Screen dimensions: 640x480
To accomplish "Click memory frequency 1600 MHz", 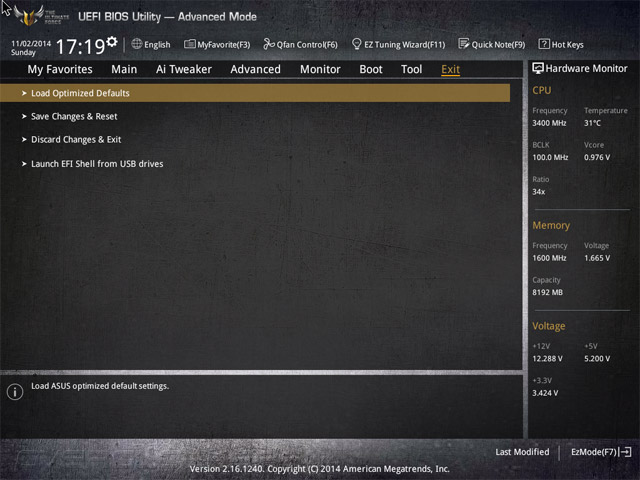I will point(549,258).
